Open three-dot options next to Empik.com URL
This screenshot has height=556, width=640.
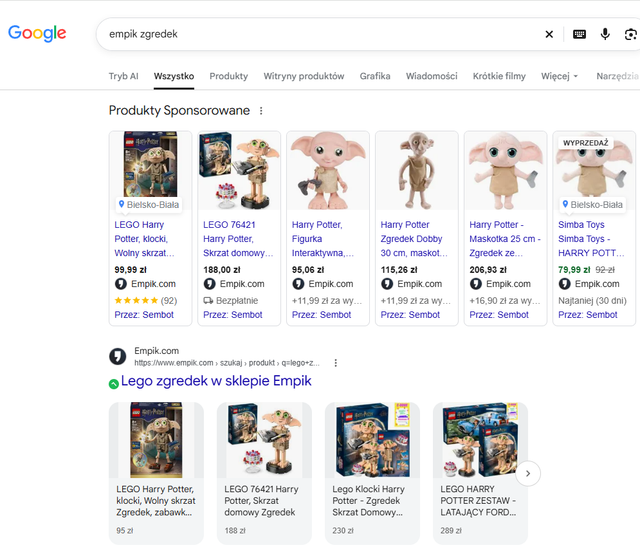click(336, 363)
